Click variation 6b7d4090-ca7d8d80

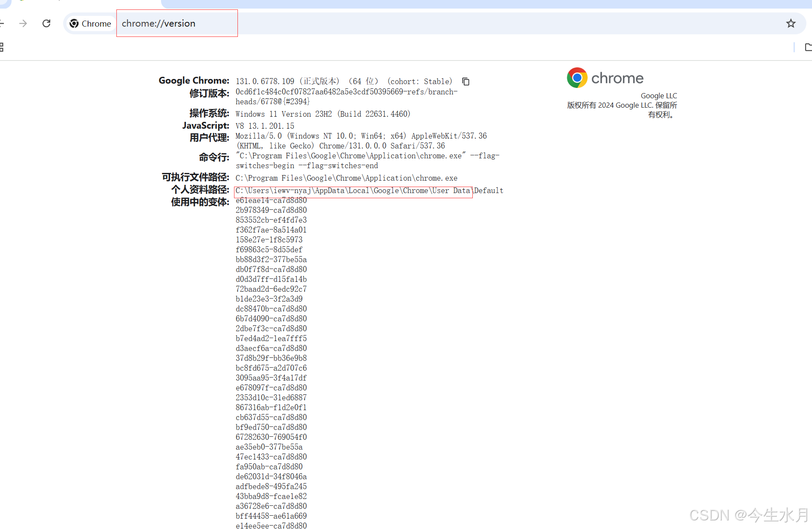tap(271, 319)
